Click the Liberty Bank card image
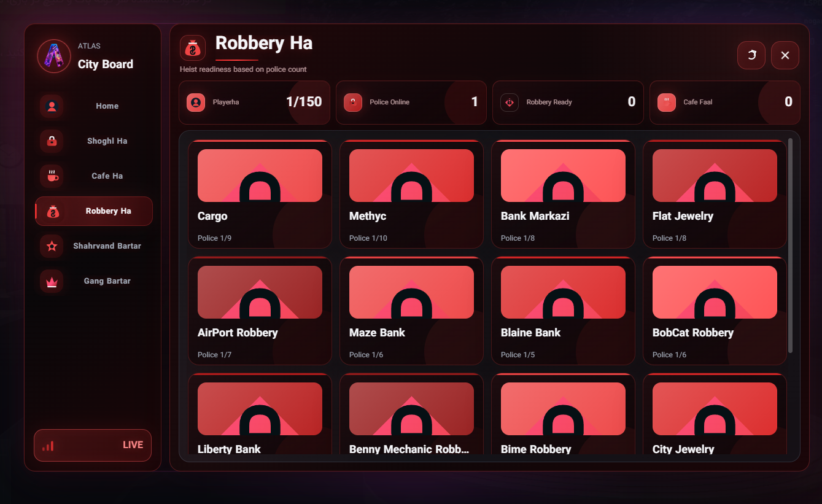 coord(260,409)
